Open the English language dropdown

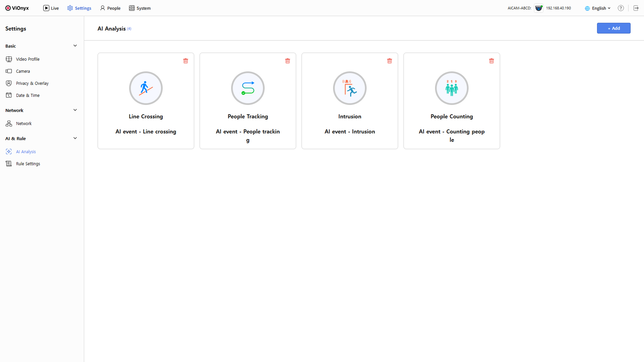pos(598,8)
